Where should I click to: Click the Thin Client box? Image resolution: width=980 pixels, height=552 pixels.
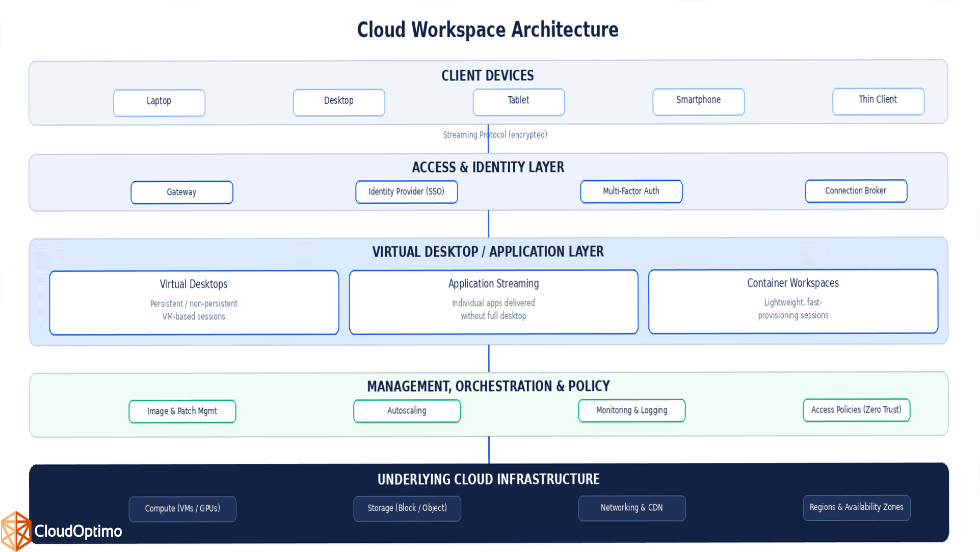tap(878, 101)
